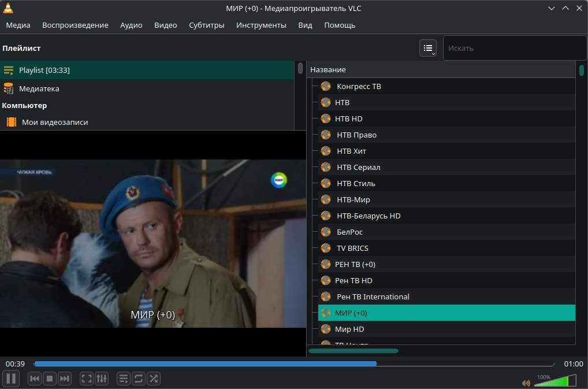
Task: Toggle shuffle random playback
Action: click(x=154, y=379)
